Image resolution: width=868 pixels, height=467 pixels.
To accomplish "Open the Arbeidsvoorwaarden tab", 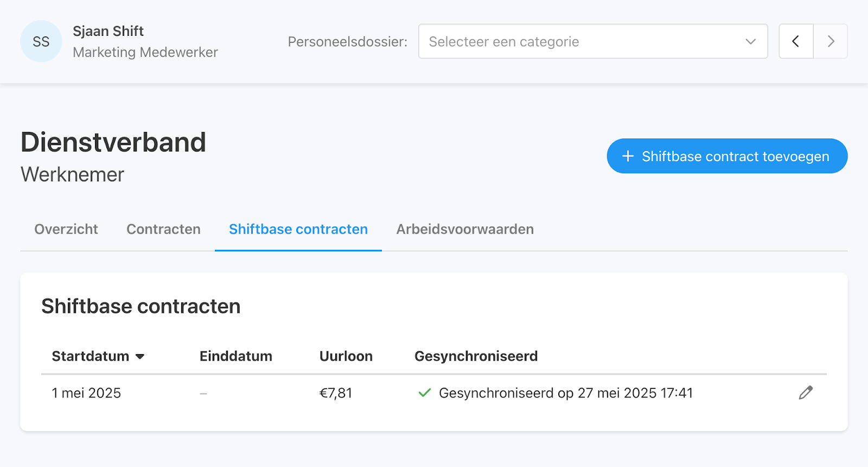I will 465,229.
